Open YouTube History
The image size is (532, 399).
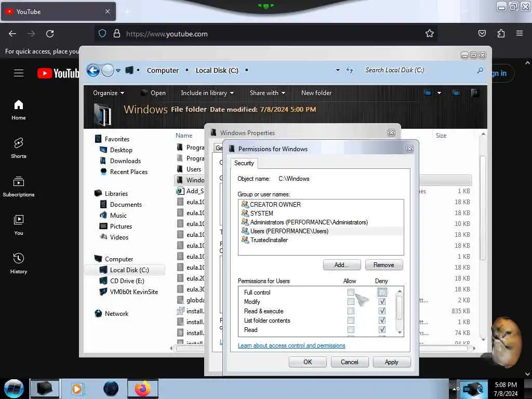click(x=19, y=263)
